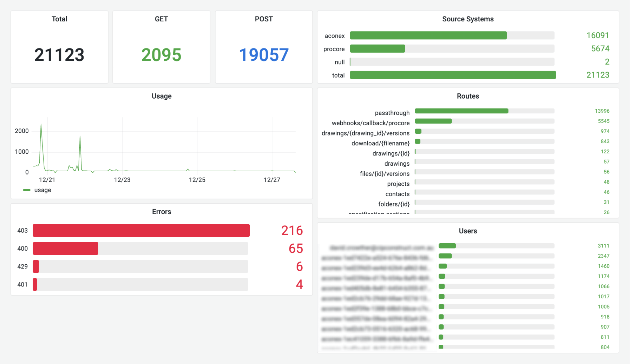Select the 401 error count 4
Screen dimensions: 630x364
[299, 284]
